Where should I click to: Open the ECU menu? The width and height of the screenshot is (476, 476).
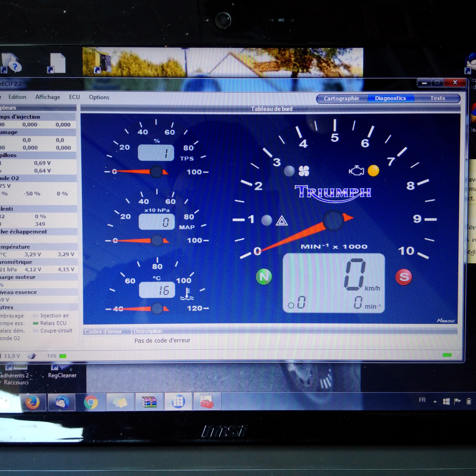74,97
